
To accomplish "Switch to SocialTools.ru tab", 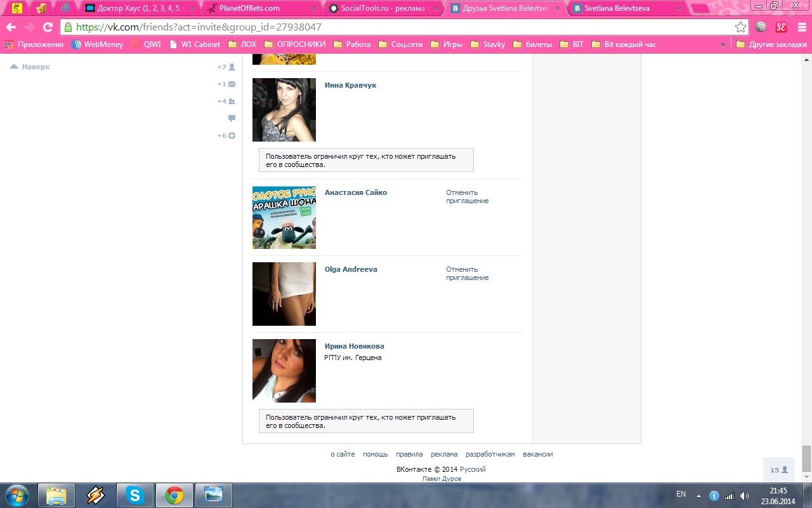I will click(x=384, y=9).
